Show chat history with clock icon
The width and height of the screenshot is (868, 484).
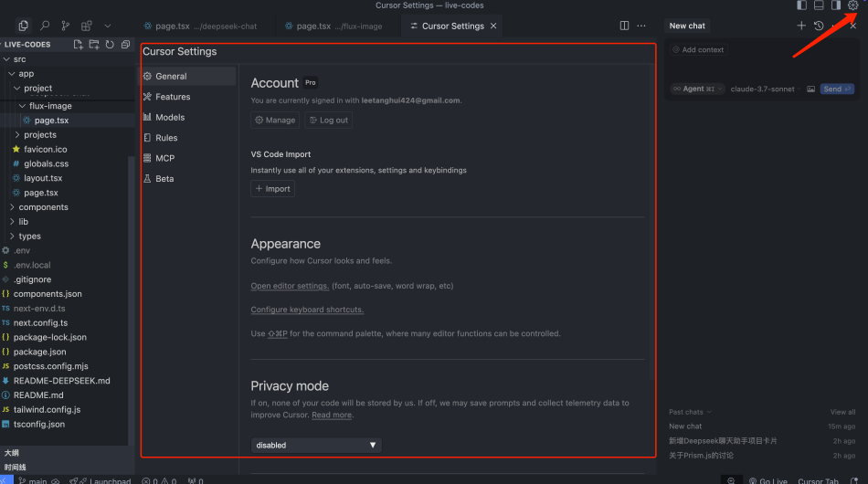coord(819,26)
